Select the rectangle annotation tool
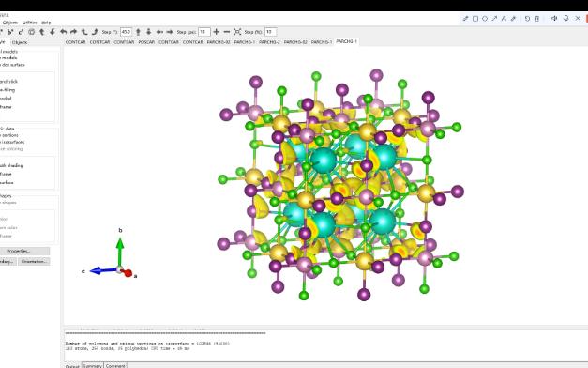This screenshot has width=588, height=368. coord(475,19)
